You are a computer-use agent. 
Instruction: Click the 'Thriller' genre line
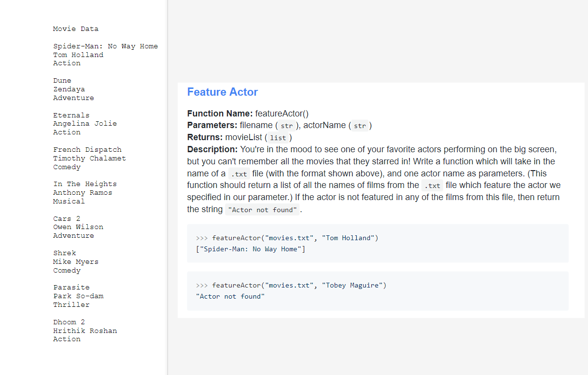click(x=71, y=305)
